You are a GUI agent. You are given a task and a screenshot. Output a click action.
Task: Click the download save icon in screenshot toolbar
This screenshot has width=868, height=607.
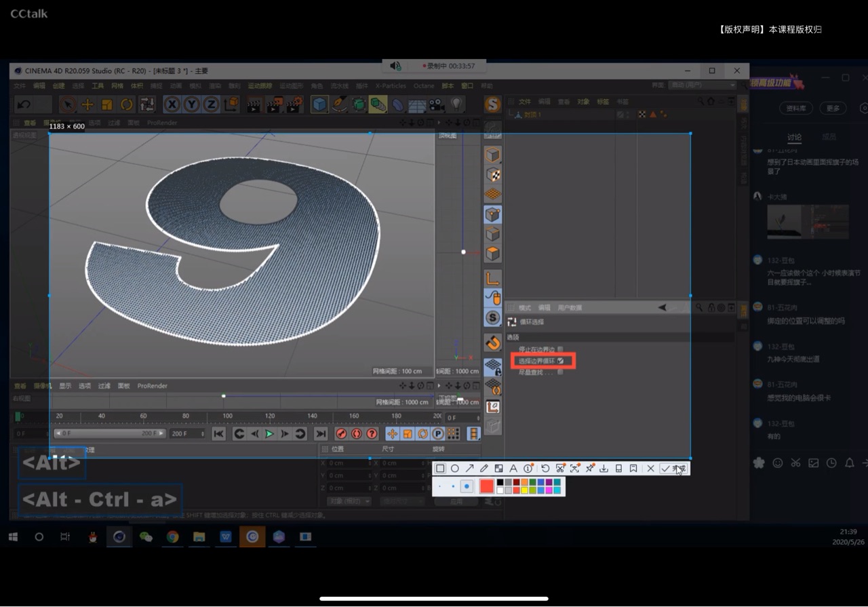point(604,469)
